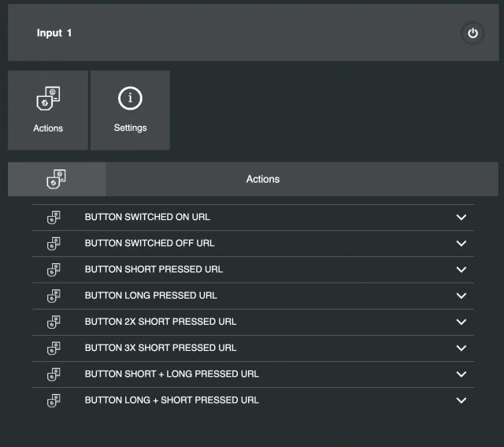Open the Settings tile

pos(130,110)
